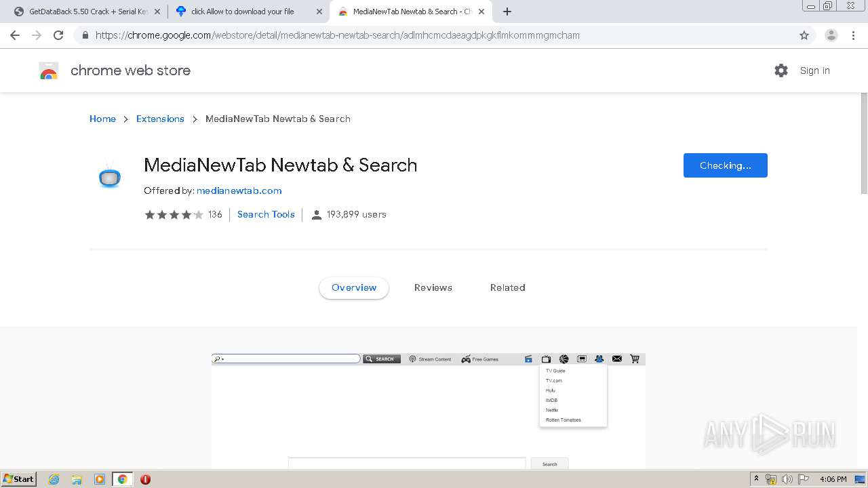Reload the current page
The height and width of the screenshot is (488, 868).
click(x=58, y=35)
